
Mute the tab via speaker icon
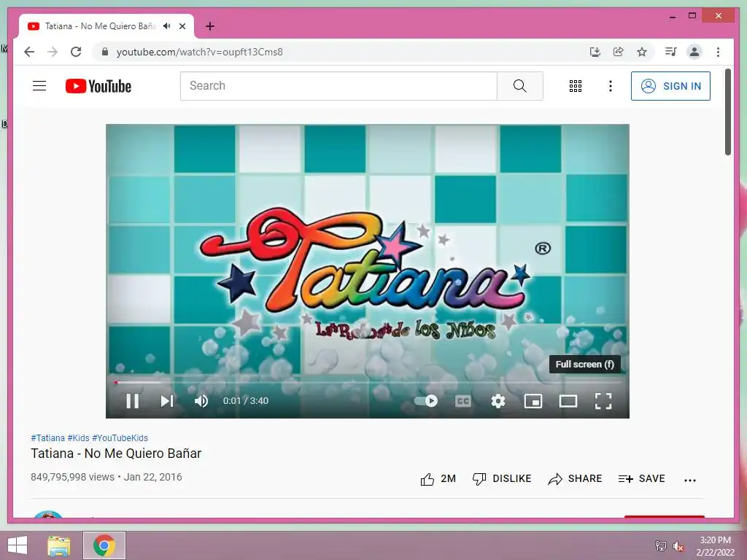pos(167,26)
